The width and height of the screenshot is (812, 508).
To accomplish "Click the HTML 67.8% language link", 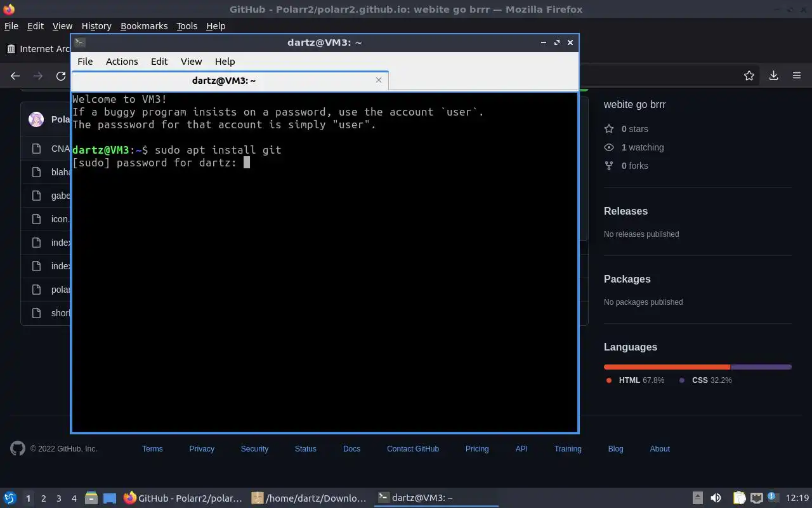I will [635, 380].
